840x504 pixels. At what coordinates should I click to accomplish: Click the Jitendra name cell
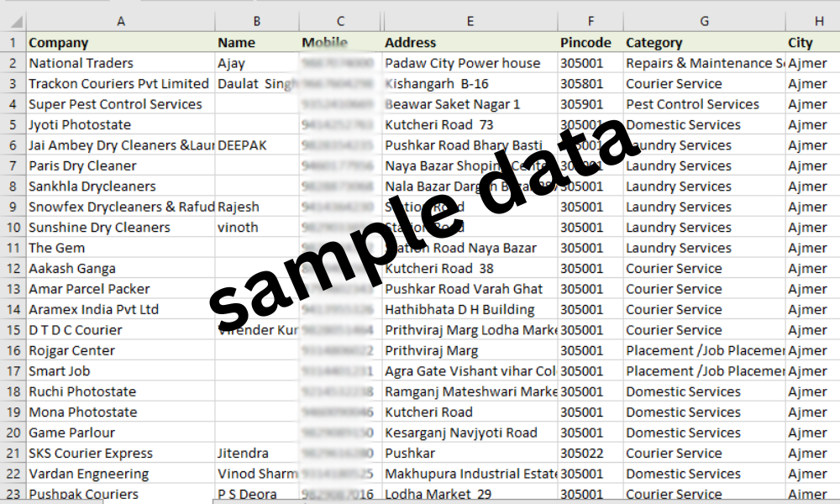tap(257, 453)
